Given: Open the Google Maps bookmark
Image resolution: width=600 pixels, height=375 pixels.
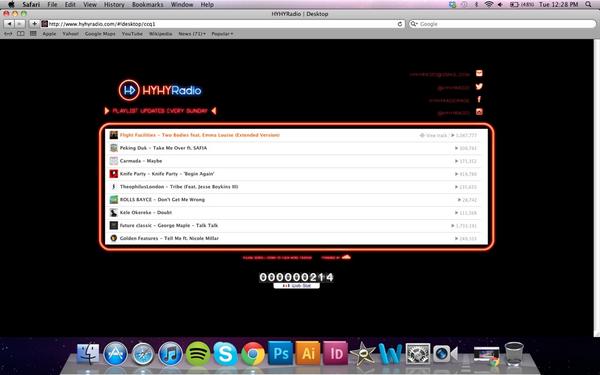Looking at the screenshot, I should point(100,34).
